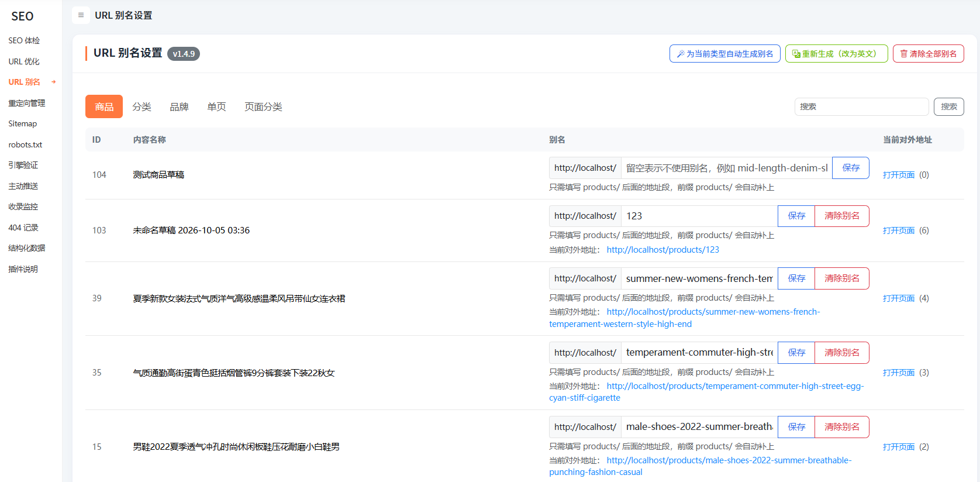The height and width of the screenshot is (482, 980).
Task: Clear the alias for product ID 35
Action: (842, 353)
